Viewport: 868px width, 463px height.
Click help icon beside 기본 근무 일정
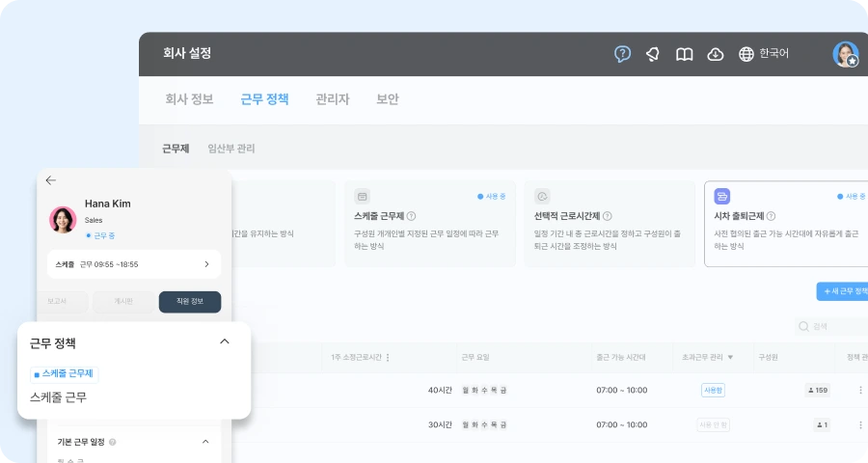[x=113, y=442]
